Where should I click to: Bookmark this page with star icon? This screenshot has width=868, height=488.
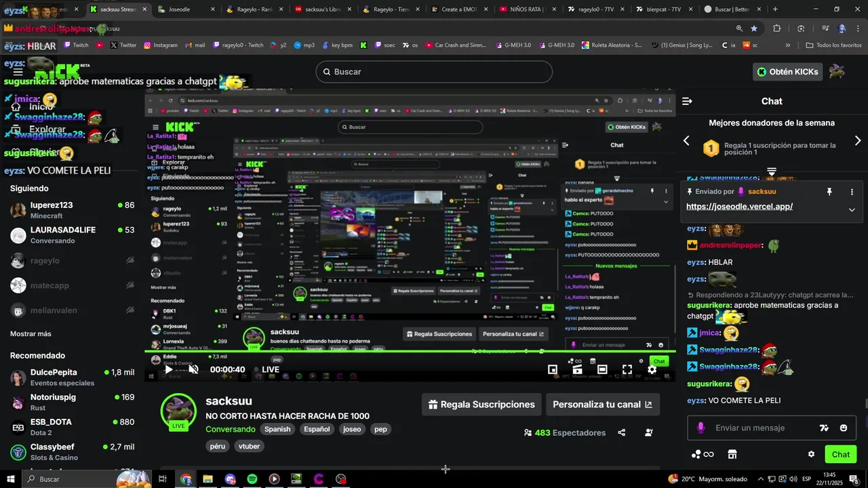pyautogui.click(x=754, y=28)
